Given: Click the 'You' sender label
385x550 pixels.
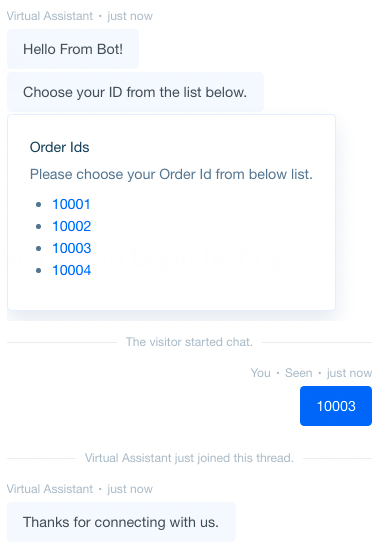Looking at the screenshot, I should click(261, 373).
